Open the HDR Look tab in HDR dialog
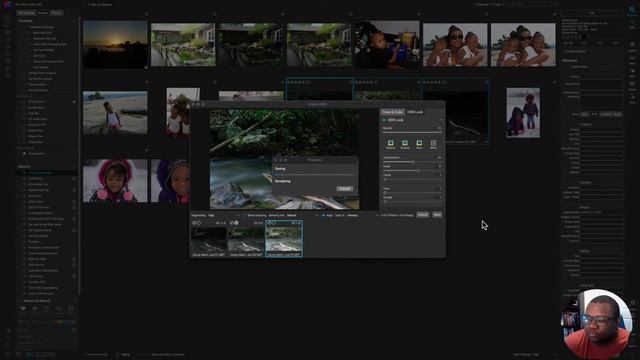The height and width of the screenshot is (360, 640). pyautogui.click(x=415, y=112)
